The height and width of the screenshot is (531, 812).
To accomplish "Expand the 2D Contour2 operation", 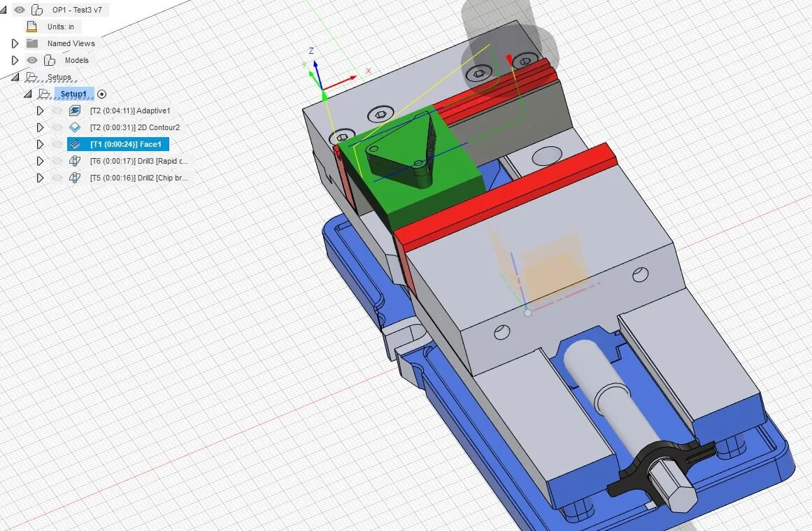I will (x=40, y=127).
